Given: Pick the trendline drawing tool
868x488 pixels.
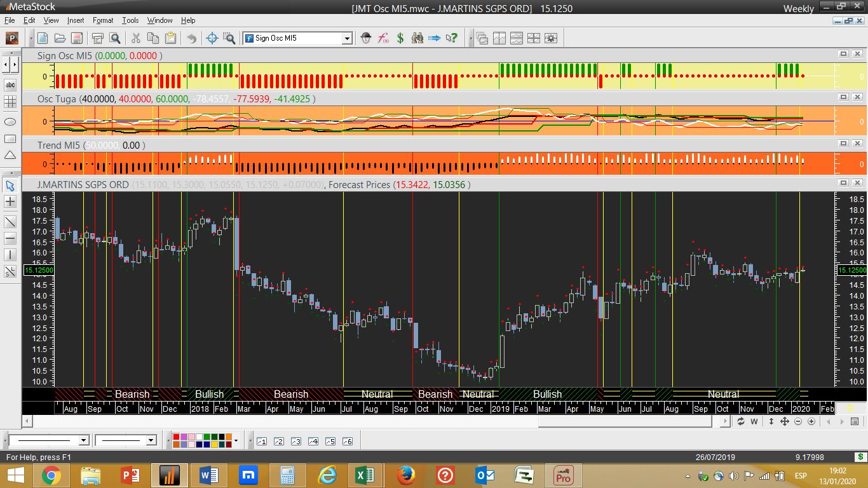Looking at the screenshot, I should click(x=10, y=222).
